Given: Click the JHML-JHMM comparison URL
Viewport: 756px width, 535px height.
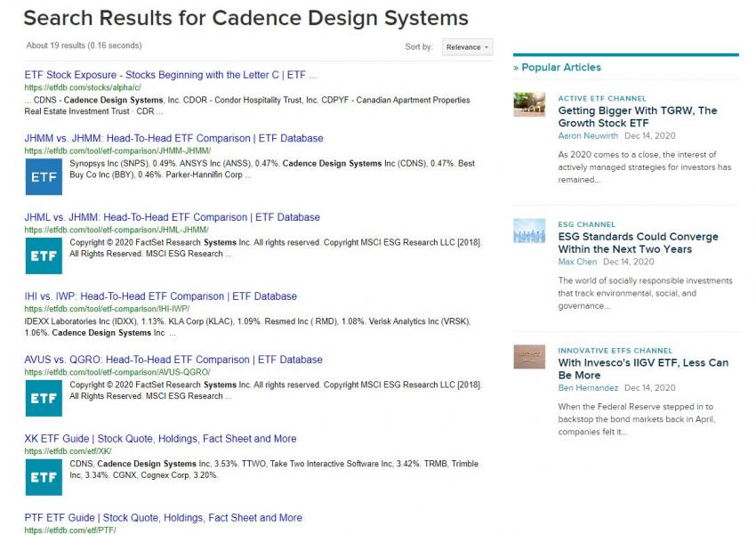Looking at the screenshot, I should click(x=117, y=230).
